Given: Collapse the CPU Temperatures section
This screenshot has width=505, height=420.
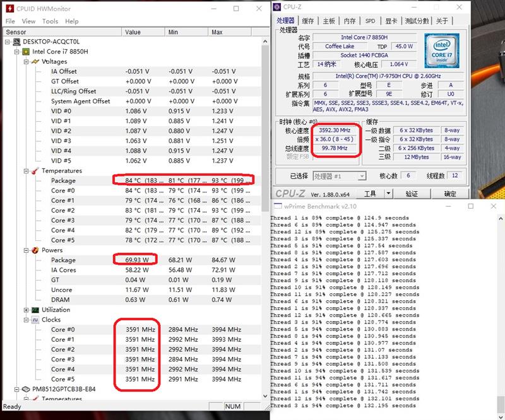Looking at the screenshot, I should point(26,171).
